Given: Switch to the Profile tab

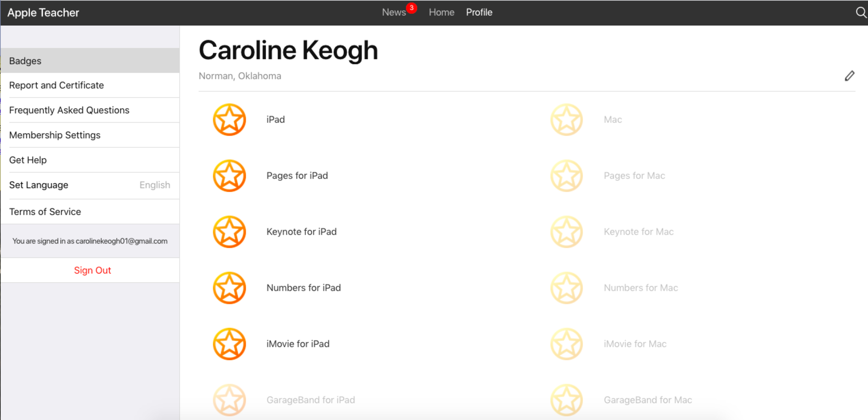Looking at the screenshot, I should point(479,12).
